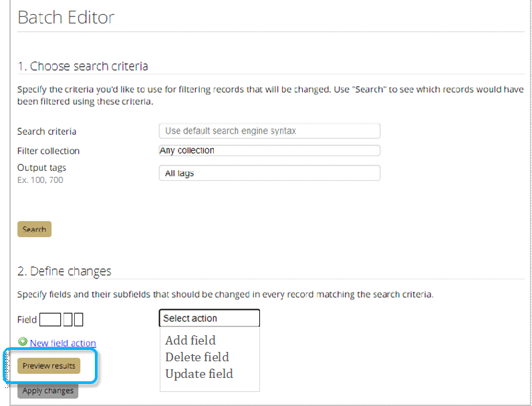
Task: Click the Apply changes button
Action: tap(47, 391)
